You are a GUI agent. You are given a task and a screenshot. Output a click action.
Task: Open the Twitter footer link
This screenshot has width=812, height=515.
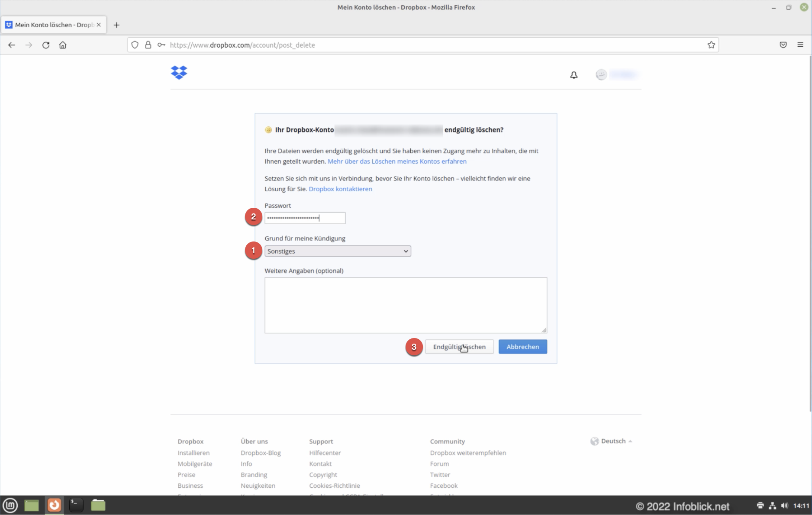(x=440, y=475)
